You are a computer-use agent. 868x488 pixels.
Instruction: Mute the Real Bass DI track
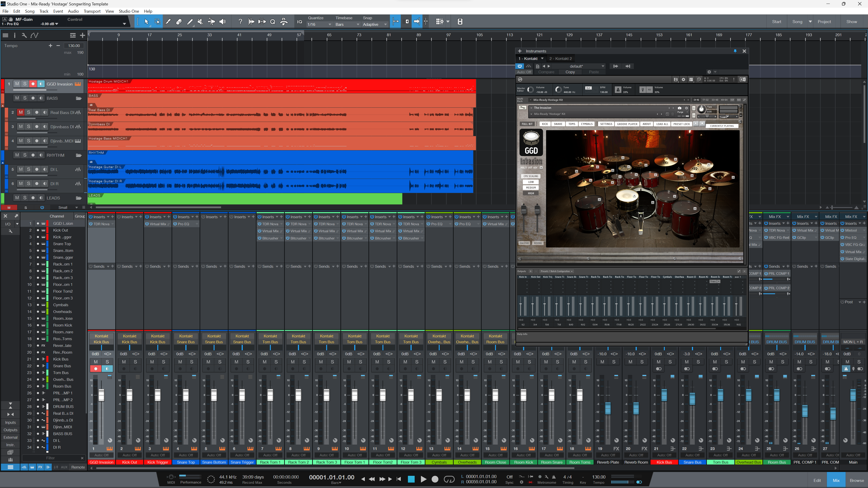pyautogui.click(x=21, y=112)
